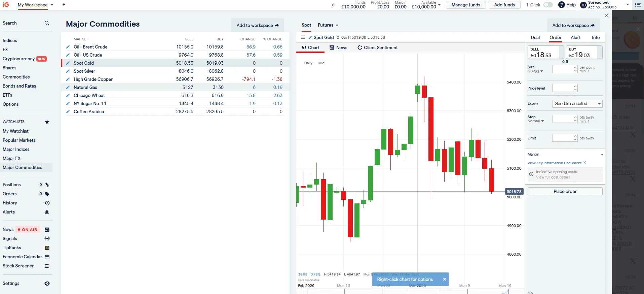The image size is (644, 294).
Task: Switch to the Deal tab
Action: (x=535, y=37)
